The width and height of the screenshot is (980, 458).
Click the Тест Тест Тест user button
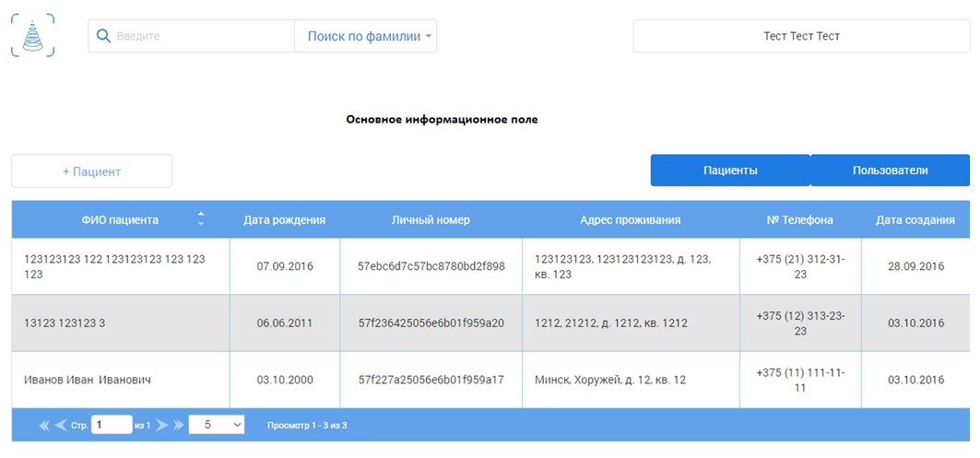pos(801,36)
